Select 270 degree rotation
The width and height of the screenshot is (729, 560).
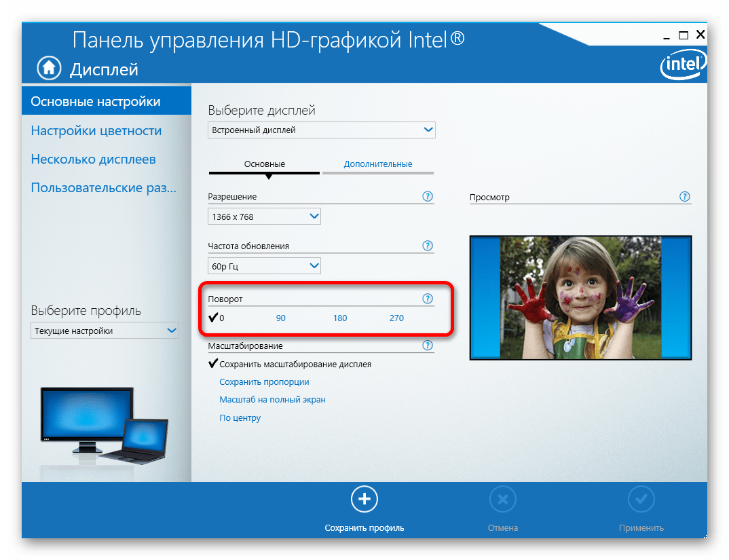click(396, 318)
